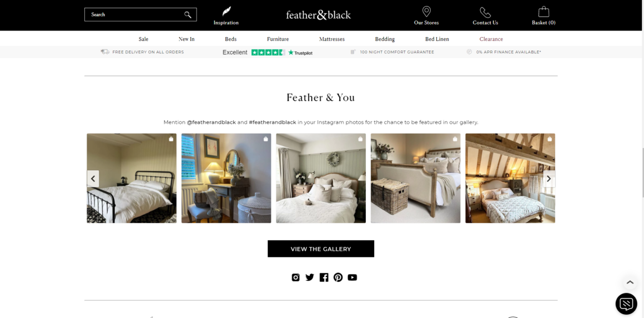Open the live chat widget
Image resolution: width=644 pixels, height=318 pixels.
tap(626, 304)
